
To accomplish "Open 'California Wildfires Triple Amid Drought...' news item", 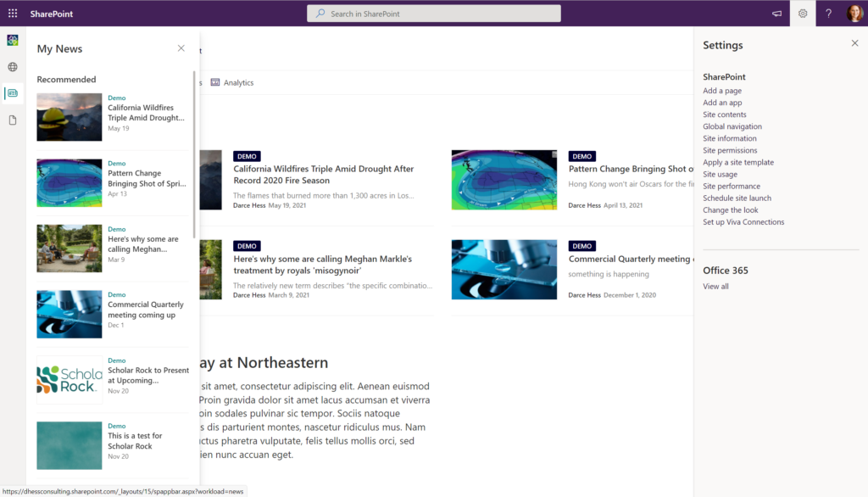I will tap(146, 113).
